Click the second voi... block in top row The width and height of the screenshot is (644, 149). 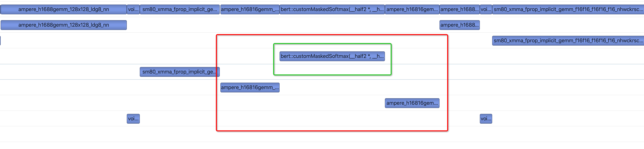pos(486,9)
